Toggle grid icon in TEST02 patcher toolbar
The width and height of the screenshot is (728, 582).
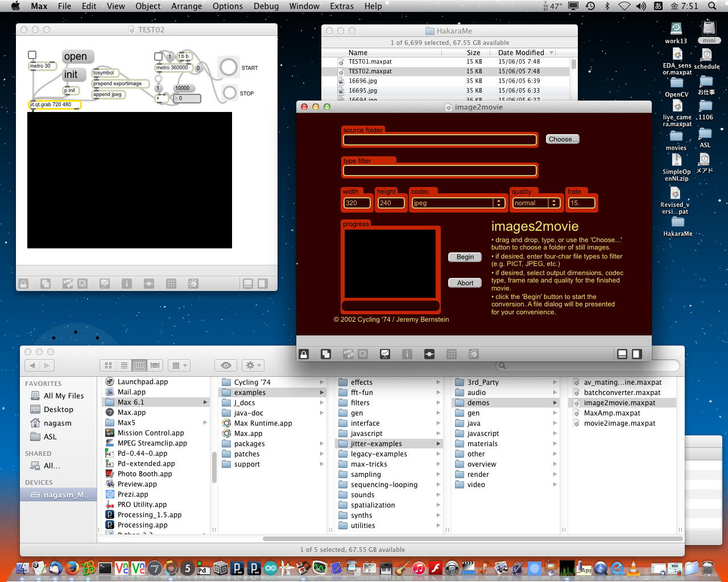tap(171, 283)
